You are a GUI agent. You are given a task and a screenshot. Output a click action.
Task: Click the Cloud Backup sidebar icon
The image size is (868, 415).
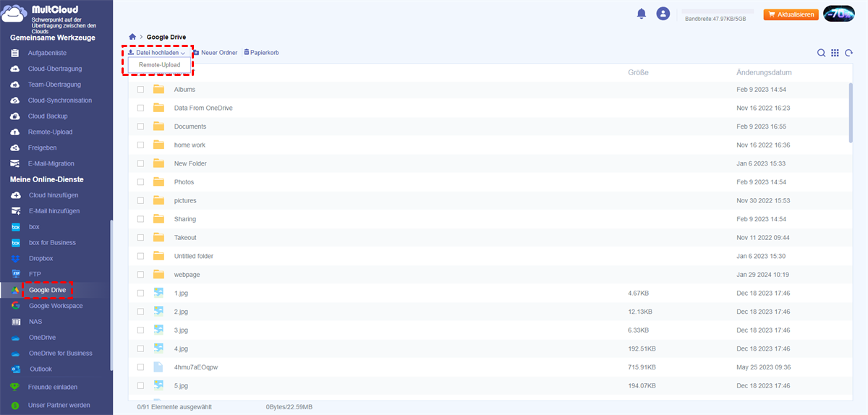tap(14, 116)
